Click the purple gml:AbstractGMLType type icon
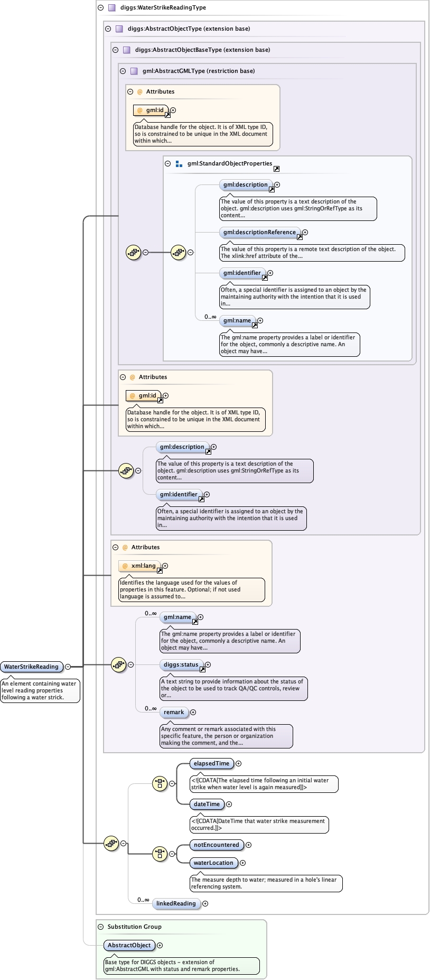The width and height of the screenshot is (430, 980). 134,71
